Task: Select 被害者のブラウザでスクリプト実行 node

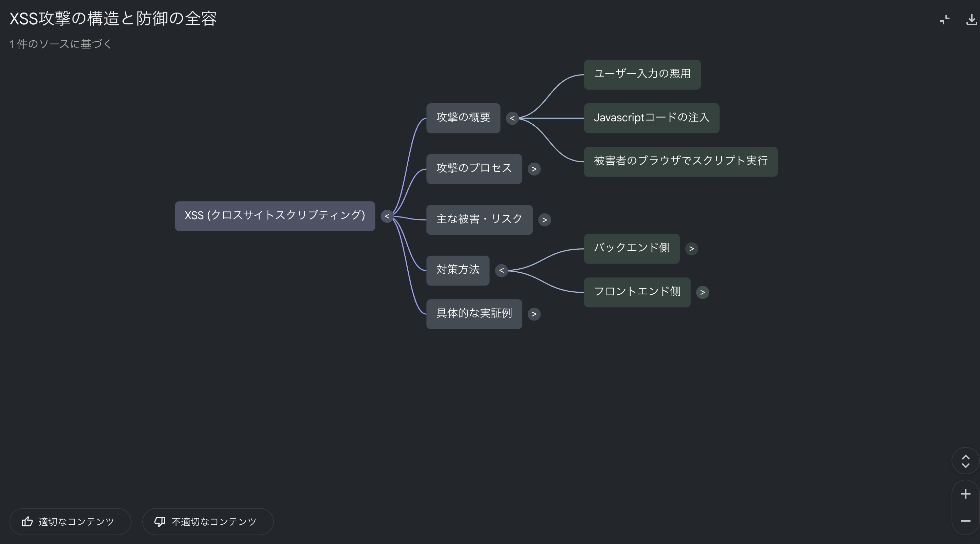Action: coord(680,162)
